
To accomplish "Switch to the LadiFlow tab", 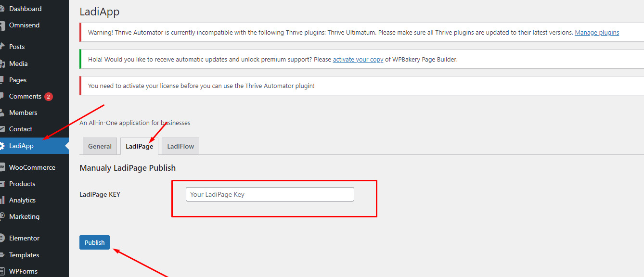I will tap(180, 146).
